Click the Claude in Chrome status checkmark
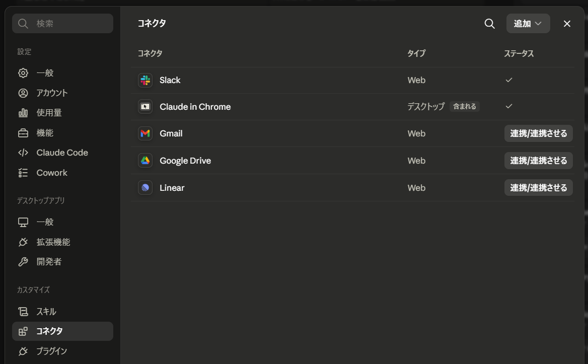Viewport: 588px width, 364px height. (509, 106)
